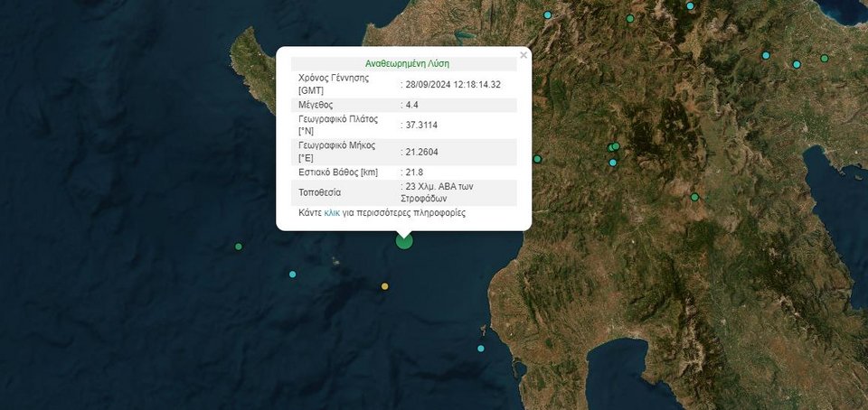Select the cyan marker west of the yellow marker
This screenshot has height=410, width=868.
click(292, 274)
